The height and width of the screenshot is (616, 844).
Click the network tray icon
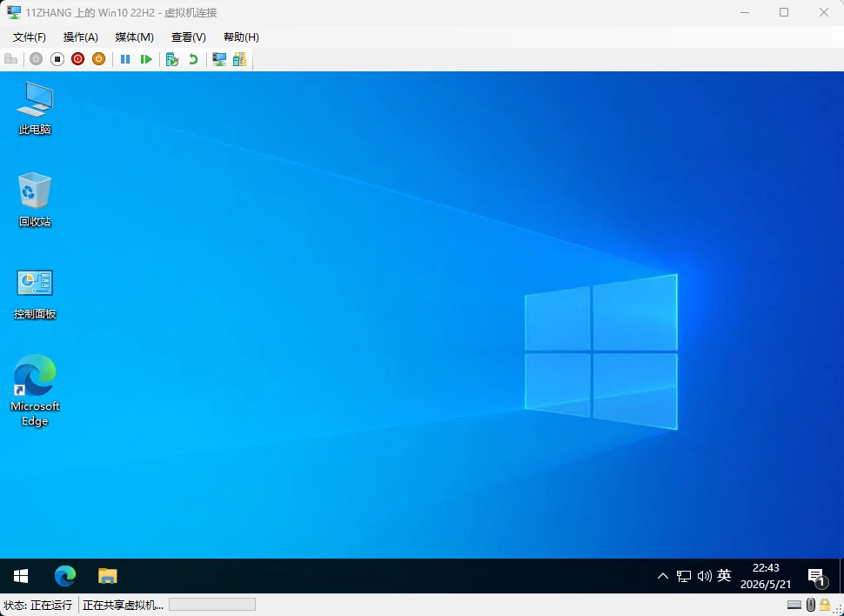point(684,576)
